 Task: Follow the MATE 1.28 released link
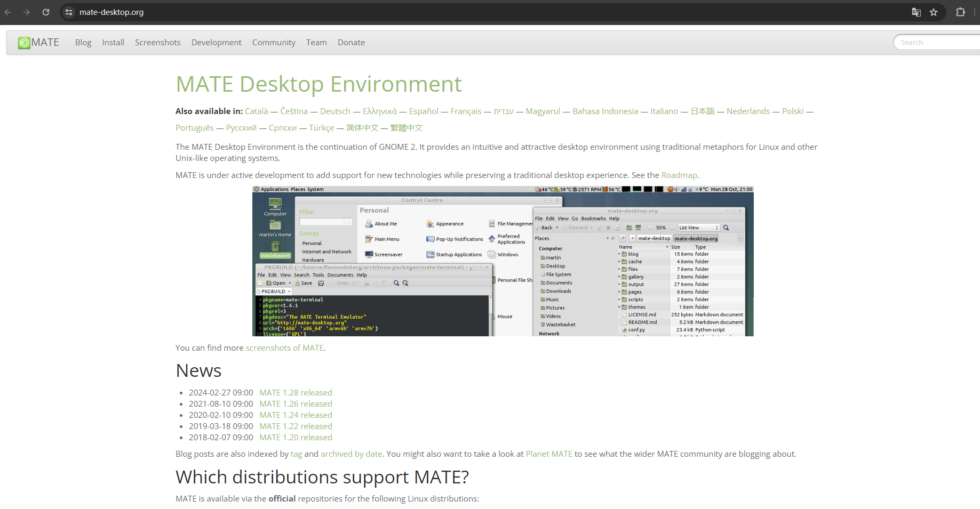pos(296,393)
